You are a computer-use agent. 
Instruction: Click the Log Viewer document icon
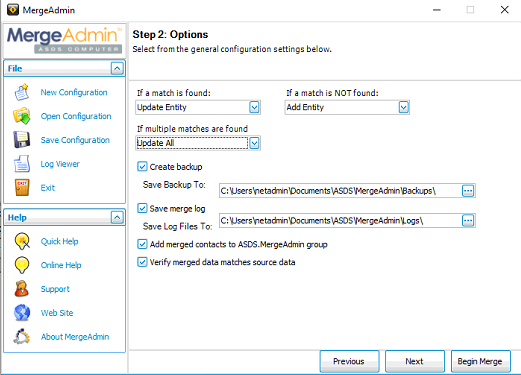point(22,164)
